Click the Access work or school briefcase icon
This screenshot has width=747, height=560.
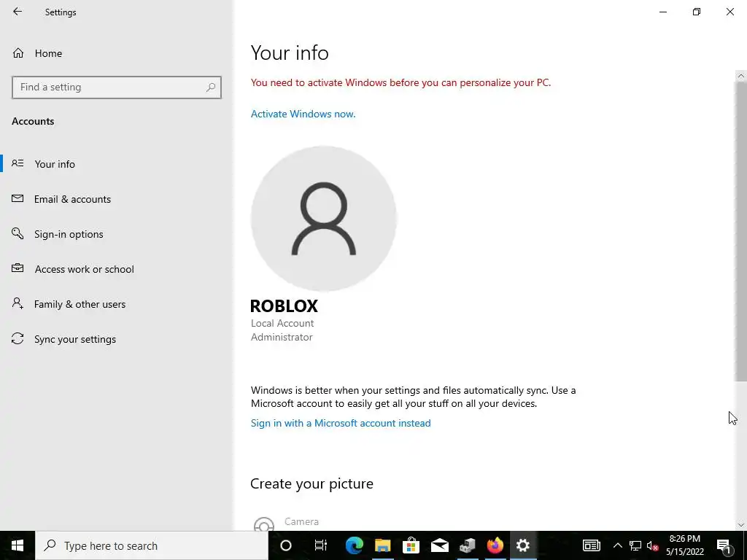18,268
